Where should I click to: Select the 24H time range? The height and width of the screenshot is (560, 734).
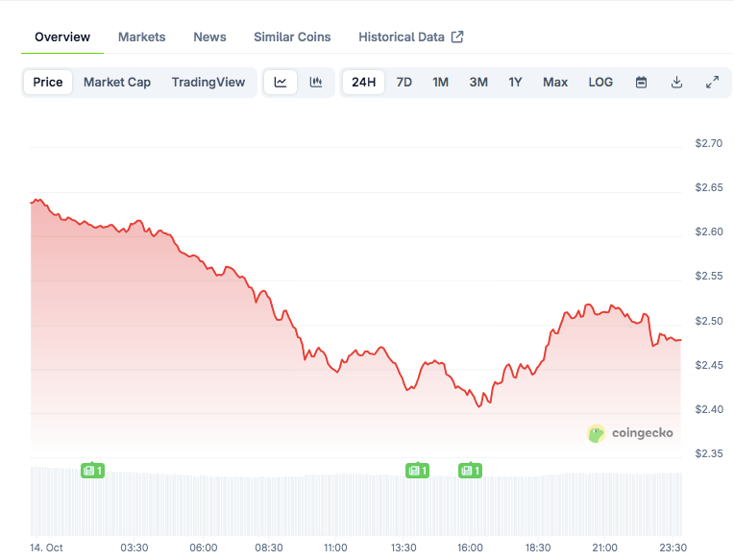click(x=364, y=83)
